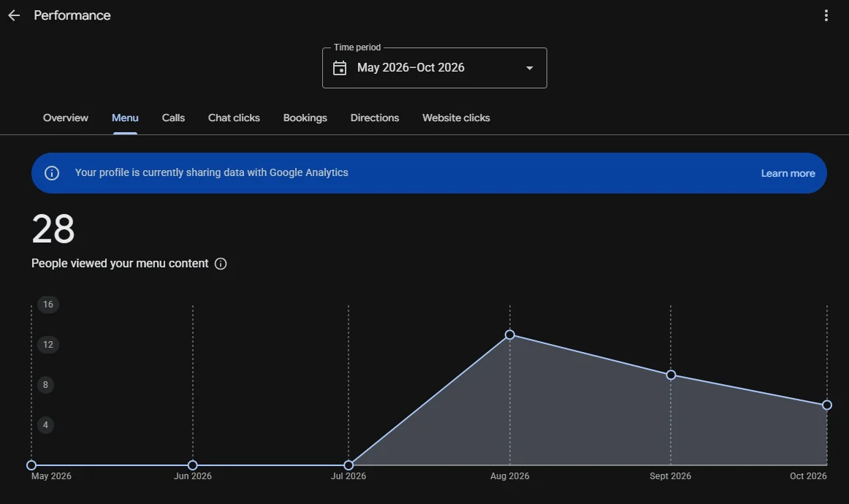Select the Oct 2026 data point
Screen dimensions: 849x504
point(827,405)
